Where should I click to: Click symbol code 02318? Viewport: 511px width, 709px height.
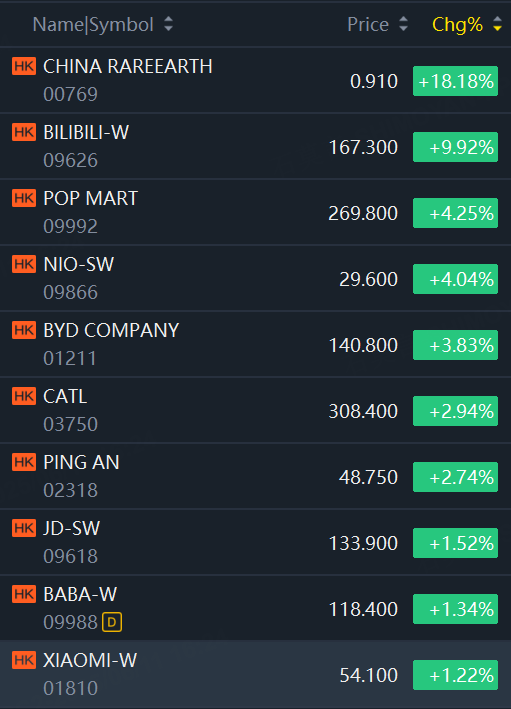[71, 491]
